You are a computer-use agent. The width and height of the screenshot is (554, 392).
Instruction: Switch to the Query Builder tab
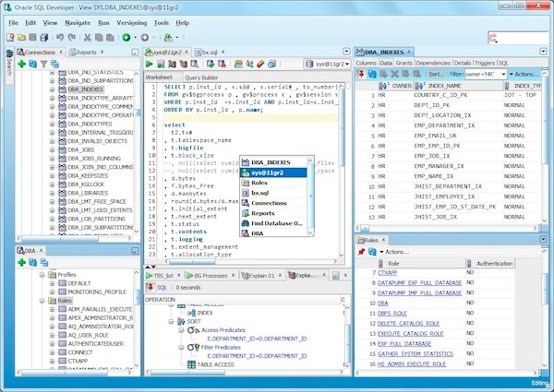click(x=201, y=77)
